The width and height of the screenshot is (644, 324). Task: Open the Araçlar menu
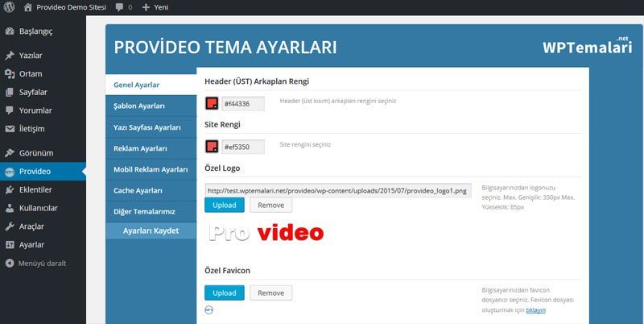point(31,226)
